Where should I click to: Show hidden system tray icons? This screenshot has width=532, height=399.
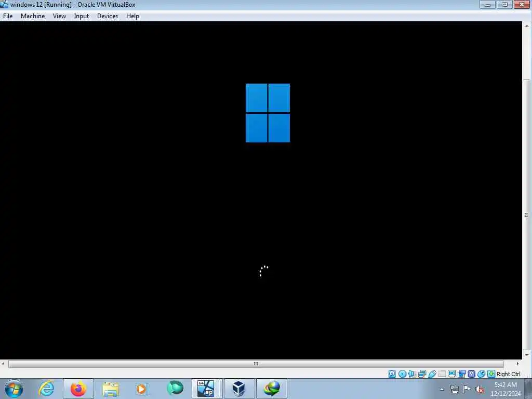pos(442,389)
